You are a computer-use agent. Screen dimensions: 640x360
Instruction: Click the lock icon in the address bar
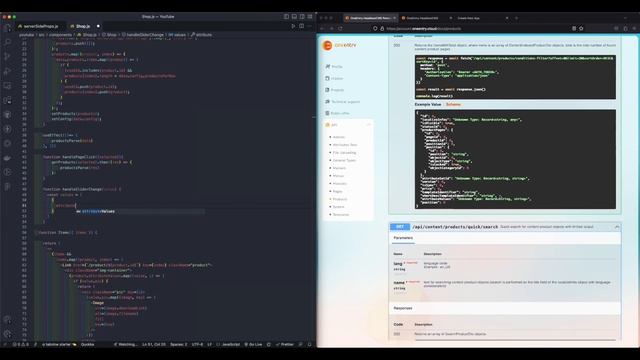point(382,29)
